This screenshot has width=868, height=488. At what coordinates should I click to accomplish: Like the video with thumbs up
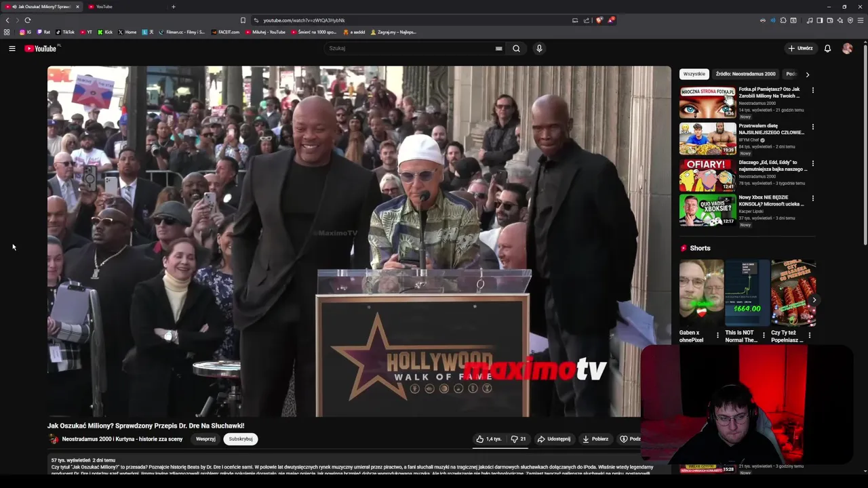[x=488, y=439]
